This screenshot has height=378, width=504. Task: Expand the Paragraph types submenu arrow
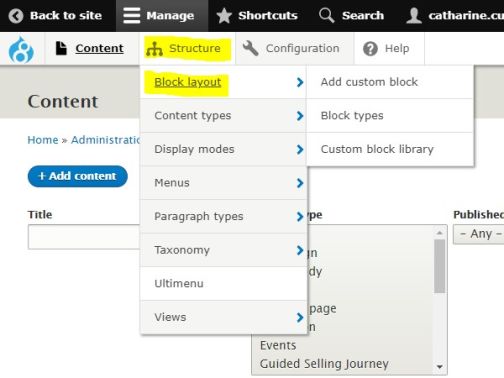[x=300, y=216]
